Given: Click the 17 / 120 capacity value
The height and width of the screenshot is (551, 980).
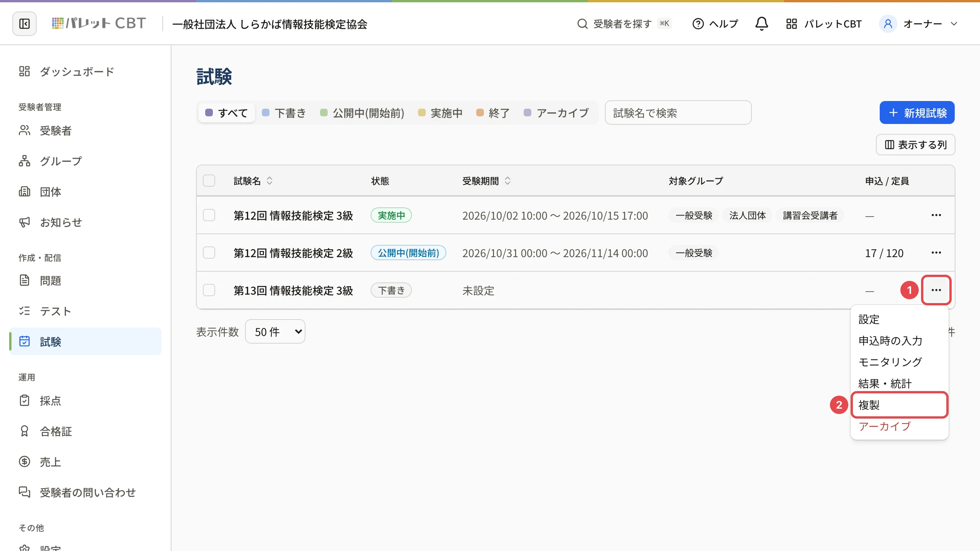Looking at the screenshot, I should (x=884, y=253).
